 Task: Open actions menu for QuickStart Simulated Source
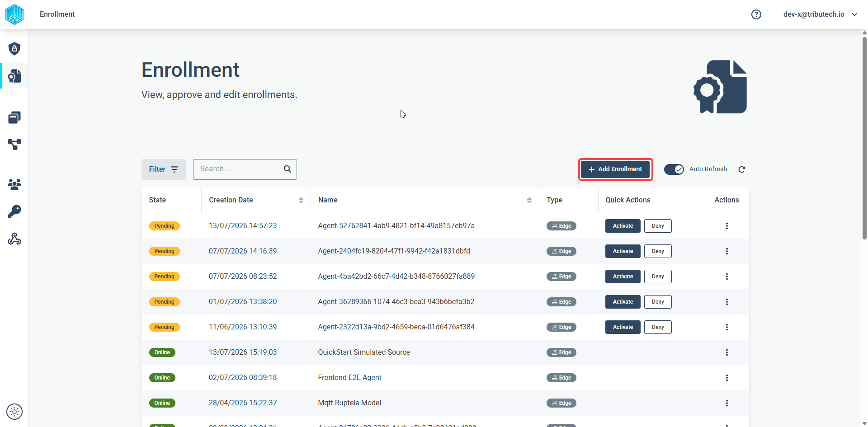click(x=727, y=352)
